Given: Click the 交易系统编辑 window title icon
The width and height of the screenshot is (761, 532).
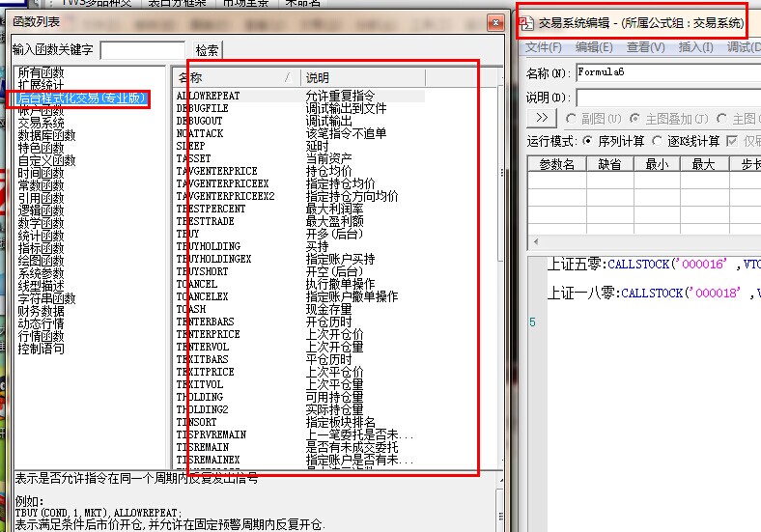Looking at the screenshot, I should (x=527, y=21).
